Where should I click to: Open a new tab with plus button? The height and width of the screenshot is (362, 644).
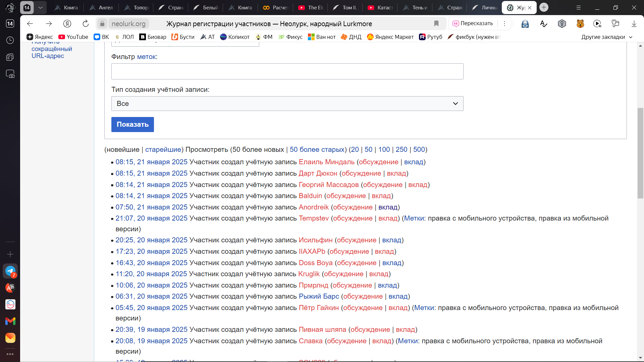[x=544, y=7]
